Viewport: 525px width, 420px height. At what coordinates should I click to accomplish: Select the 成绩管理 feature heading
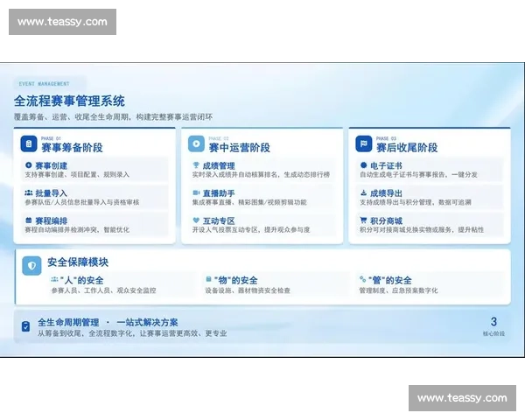click(219, 165)
